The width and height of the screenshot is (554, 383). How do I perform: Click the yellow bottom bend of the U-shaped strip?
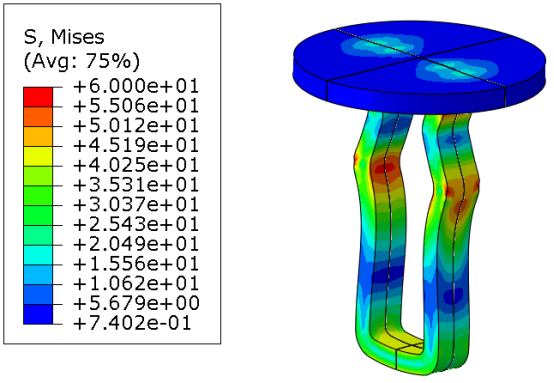click(x=399, y=343)
